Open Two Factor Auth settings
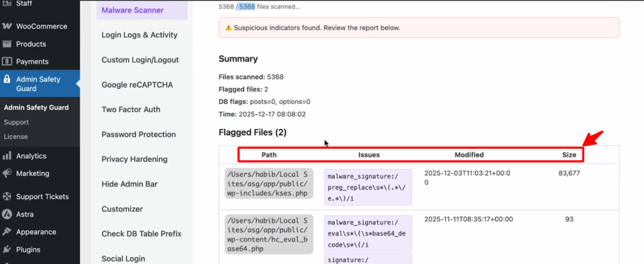This screenshot has height=264, width=644. (131, 110)
